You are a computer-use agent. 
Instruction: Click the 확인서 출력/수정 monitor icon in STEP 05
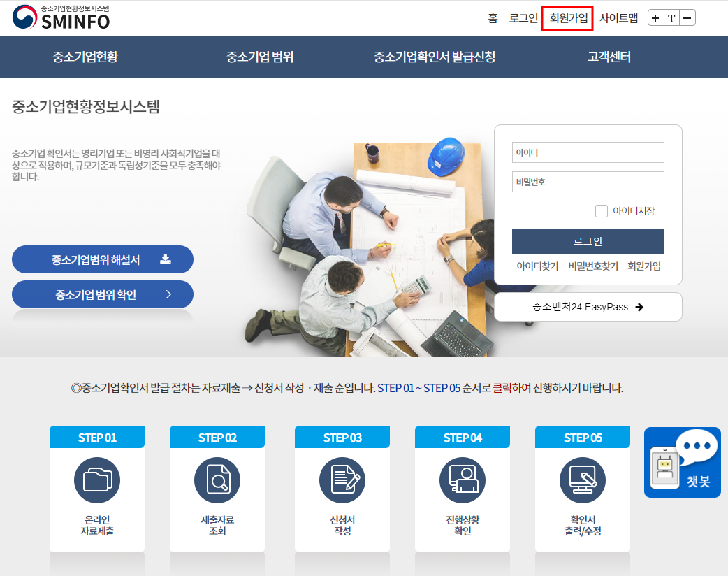click(x=582, y=480)
